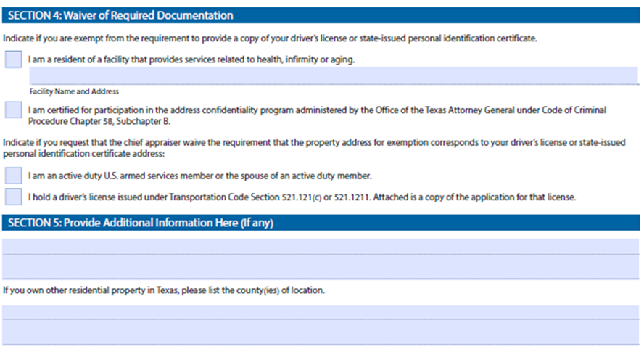Click the "Facility Name and Address" caption
This screenshot has width=644, height=349.
(74, 91)
